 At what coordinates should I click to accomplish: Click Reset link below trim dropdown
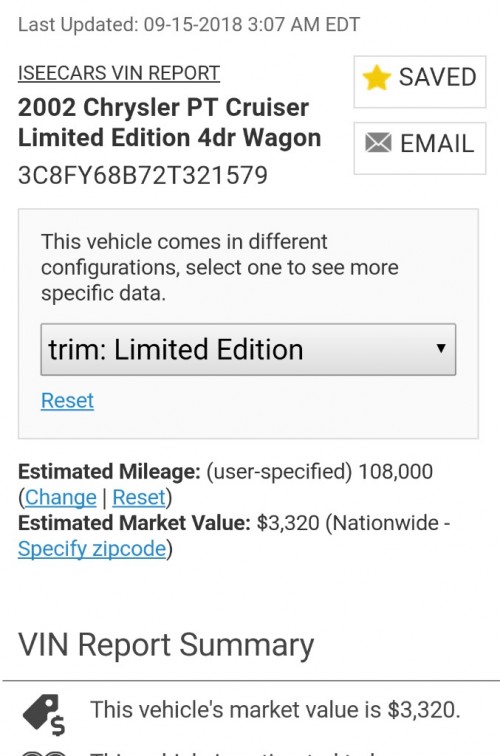click(x=67, y=401)
